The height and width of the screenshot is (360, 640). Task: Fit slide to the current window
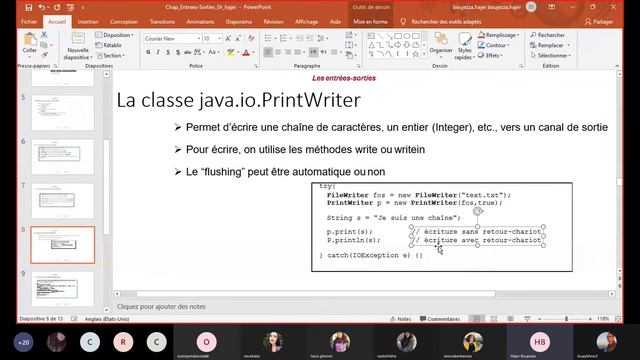tap(618, 319)
